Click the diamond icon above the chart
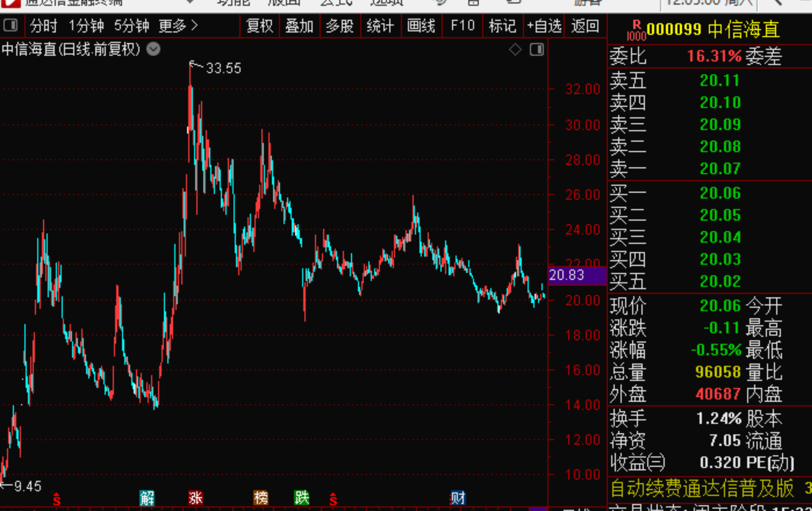The image size is (812, 511). (x=515, y=49)
